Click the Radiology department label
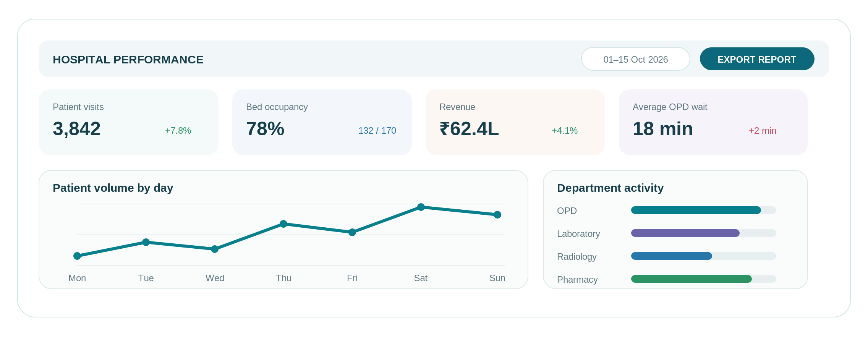 click(x=577, y=257)
